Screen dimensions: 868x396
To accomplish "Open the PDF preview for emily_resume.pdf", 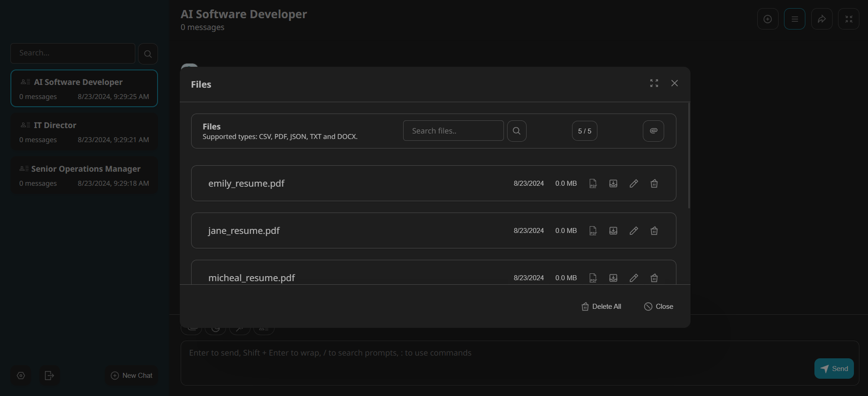I will tap(593, 183).
